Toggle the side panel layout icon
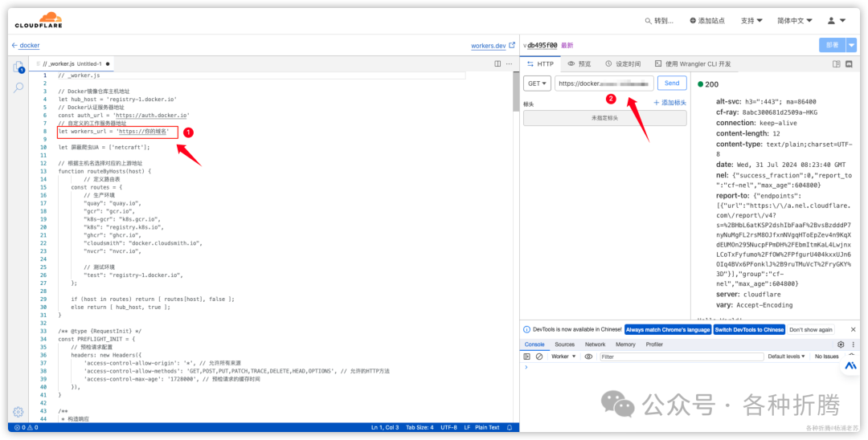The height and width of the screenshot is (440, 868). [837, 64]
